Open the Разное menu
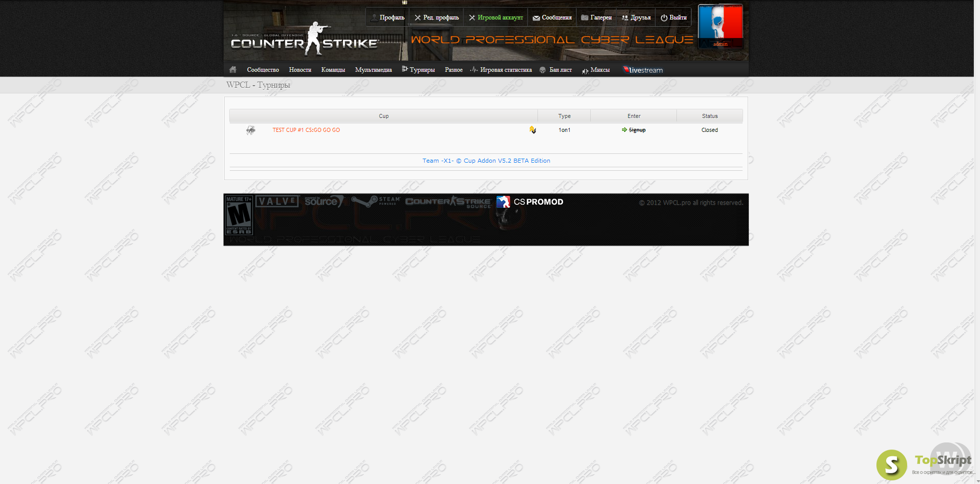This screenshot has height=484, width=980. coord(454,70)
